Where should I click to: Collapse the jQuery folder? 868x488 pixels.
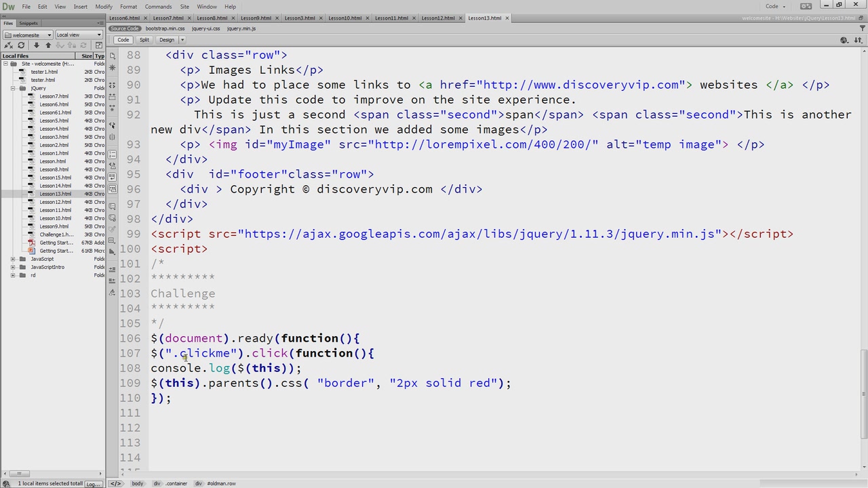tap(13, 88)
